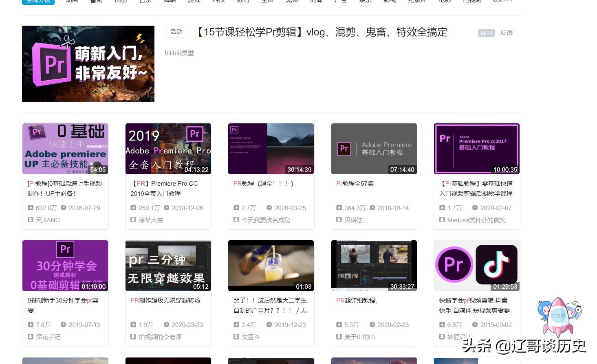This screenshot has width=597, height=364.
Task: Click the uploader icon beside 拍视频的李老师
Action: pyautogui.click(x=133, y=337)
